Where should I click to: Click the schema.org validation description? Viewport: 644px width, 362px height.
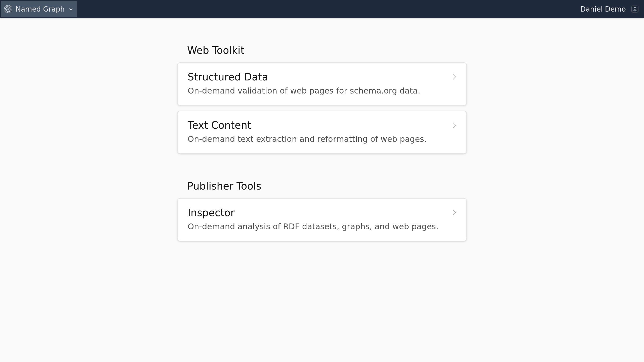(x=304, y=91)
